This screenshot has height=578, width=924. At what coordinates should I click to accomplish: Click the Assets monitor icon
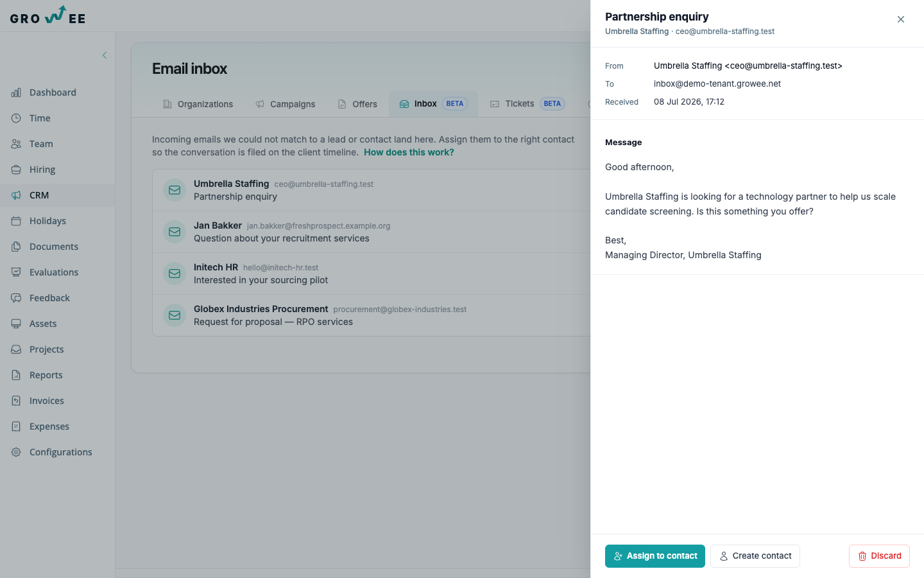[x=16, y=324]
